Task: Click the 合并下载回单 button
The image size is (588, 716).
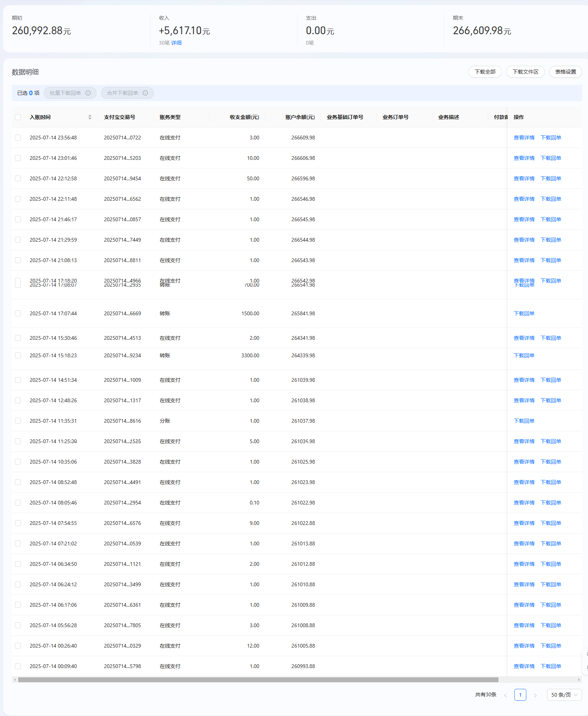Action: tap(127, 93)
